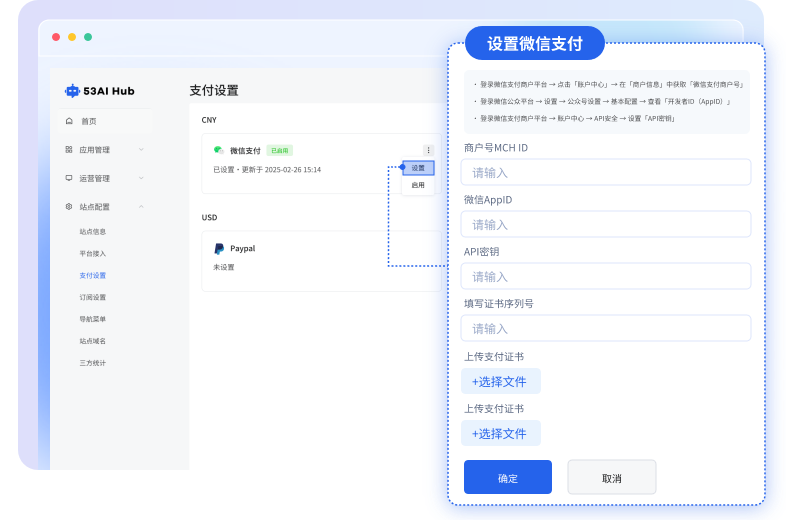
Task: Open 平台接入 submenu item
Action: (x=92, y=254)
